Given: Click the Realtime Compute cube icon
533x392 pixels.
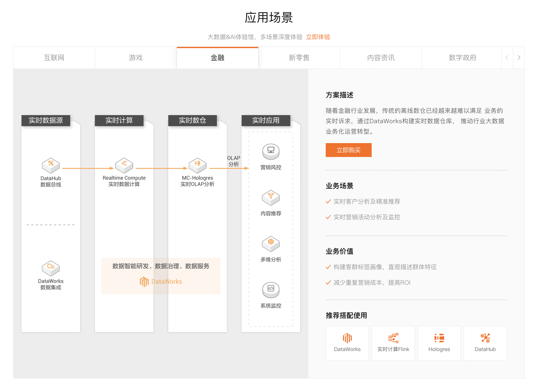Looking at the screenshot, I should tap(124, 165).
